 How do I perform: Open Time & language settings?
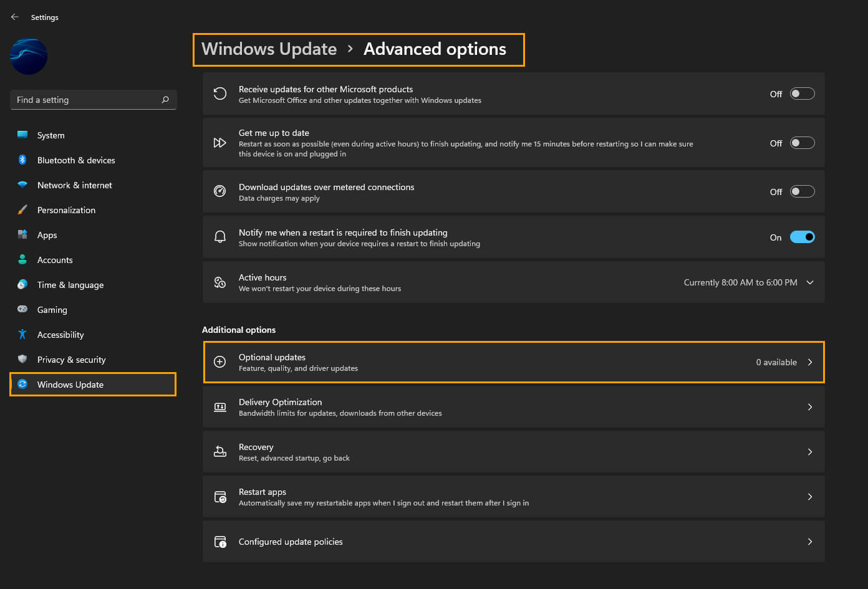94,285
